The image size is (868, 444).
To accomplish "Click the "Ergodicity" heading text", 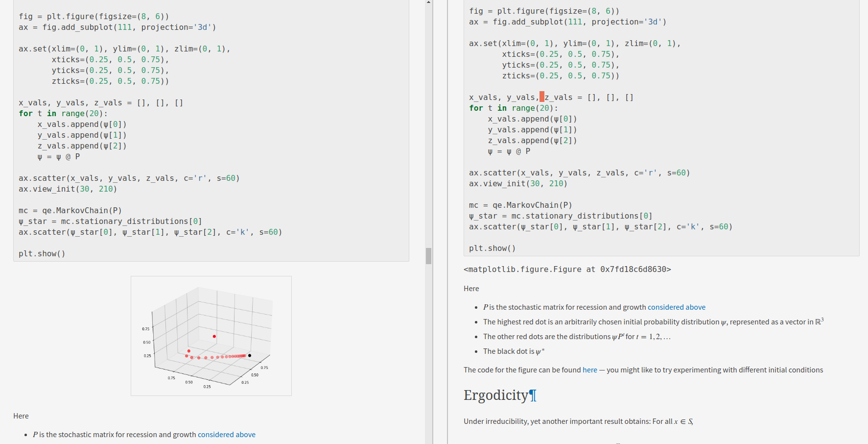I will [x=496, y=395].
